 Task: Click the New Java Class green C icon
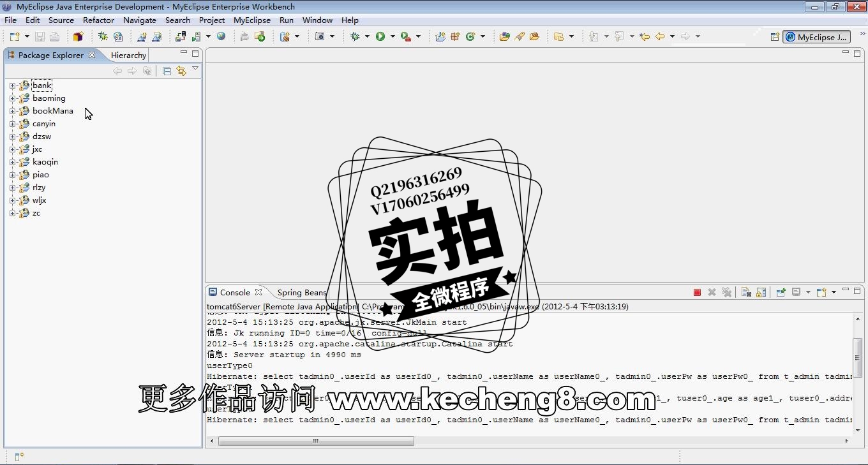coord(470,36)
